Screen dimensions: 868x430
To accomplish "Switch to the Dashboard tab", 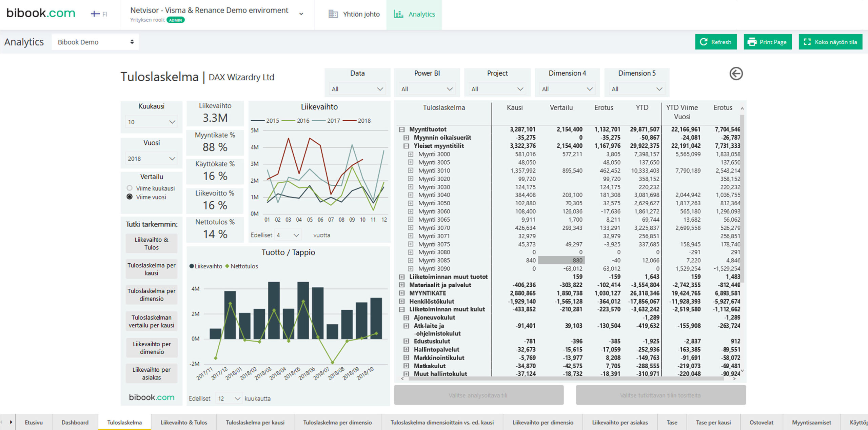I will [x=75, y=423].
